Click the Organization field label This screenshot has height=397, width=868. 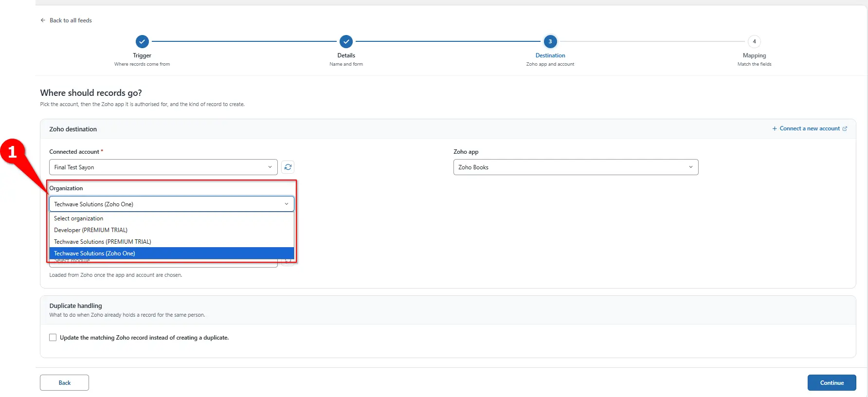[66, 188]
